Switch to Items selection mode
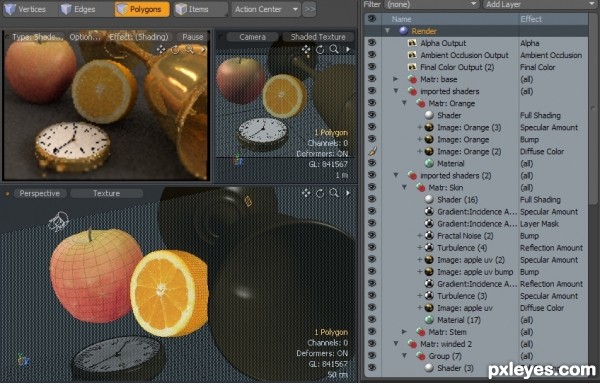Viewport: 600px width, 383px height. pyautogui.click(x=200, y=9)
